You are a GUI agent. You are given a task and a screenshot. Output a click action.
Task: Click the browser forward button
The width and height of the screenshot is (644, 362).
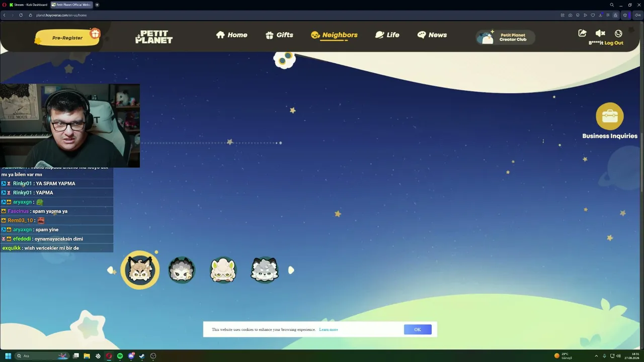pyautogui.click(x=12, y=15)
